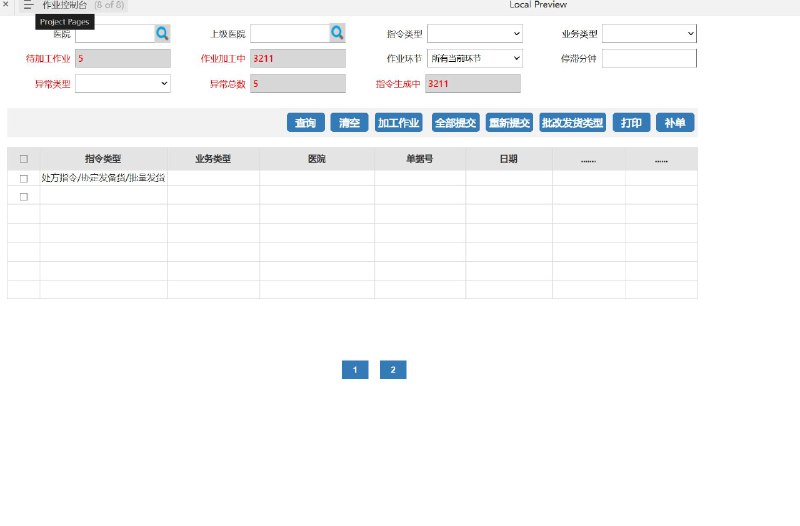The image size is (800, 526).
Task: Click the 补单 button
Action: click(x=675, y=122)
